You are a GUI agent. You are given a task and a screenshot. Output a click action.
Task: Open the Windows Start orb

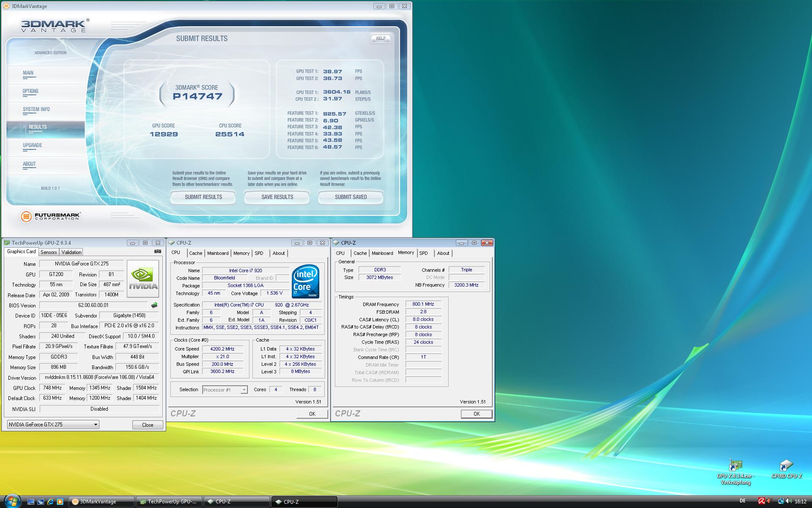point(12,501)
